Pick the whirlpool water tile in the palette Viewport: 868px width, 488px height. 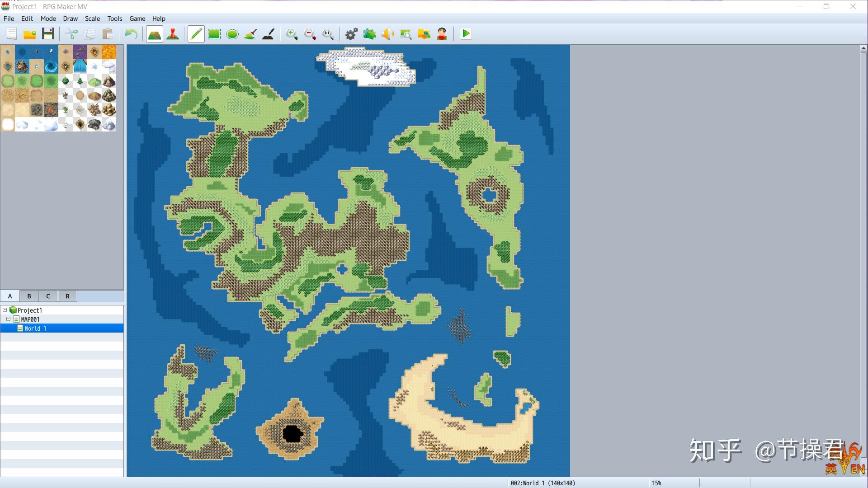tap(51, 67)
